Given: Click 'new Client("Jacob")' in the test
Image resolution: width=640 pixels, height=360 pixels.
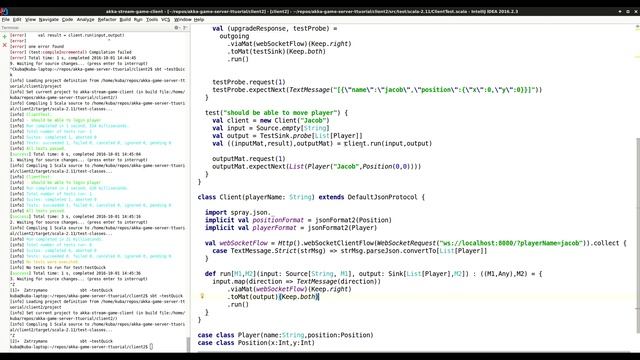Looking at the screenshot, I should (x=294, y=120).
